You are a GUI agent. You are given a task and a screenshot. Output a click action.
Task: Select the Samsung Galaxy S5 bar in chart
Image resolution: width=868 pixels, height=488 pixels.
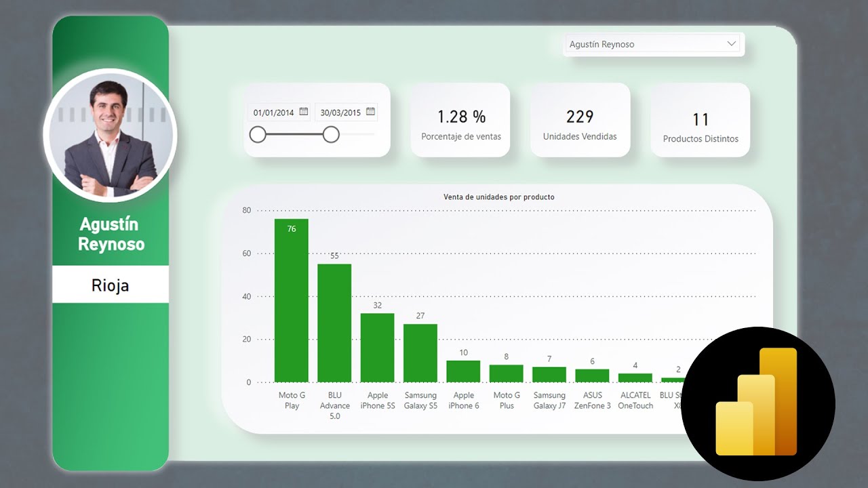(x=420, y=353)
